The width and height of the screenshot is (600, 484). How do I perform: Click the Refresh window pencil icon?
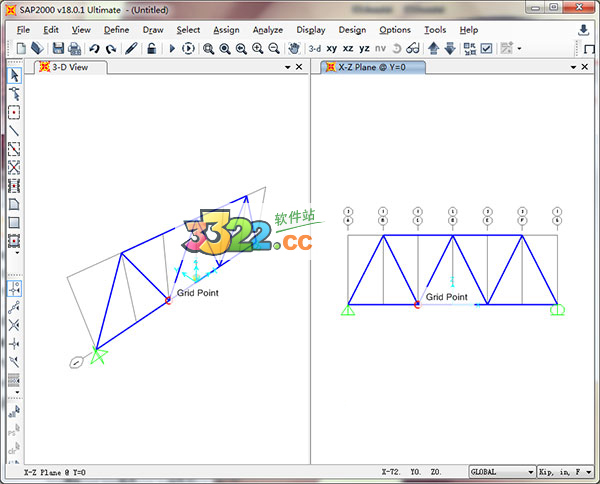point(131,48)
